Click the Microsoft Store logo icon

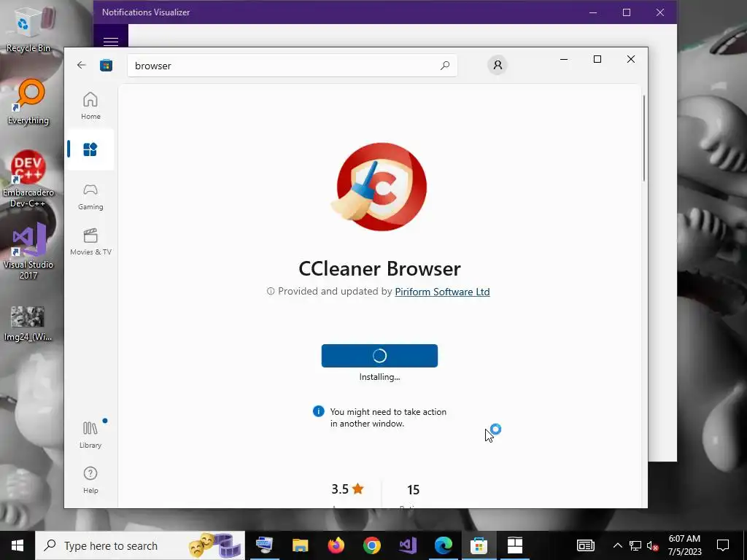coord(106,65)
